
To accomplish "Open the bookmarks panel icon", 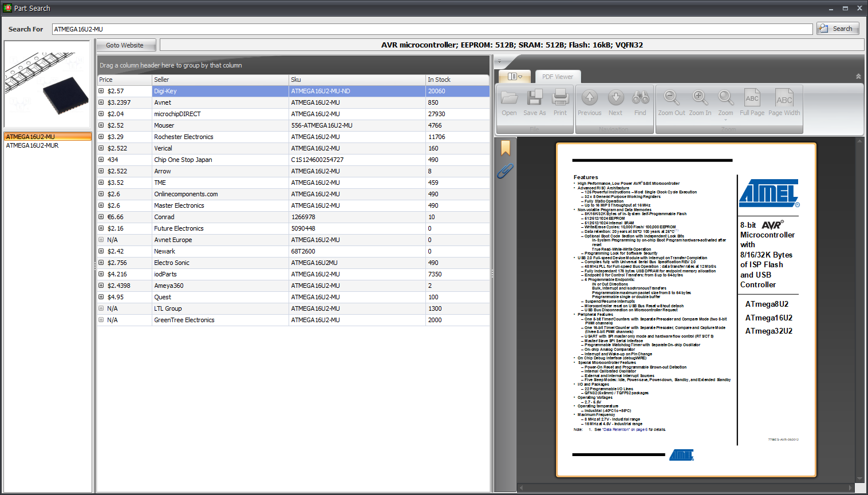I will (x=506, y=148).
